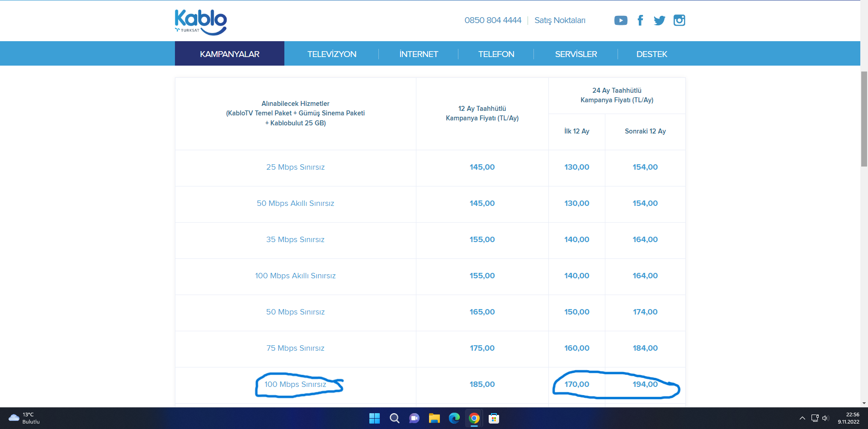Click the 185,00 price cell
Viewport: 868px width, 429px height.
click(482, 384)
